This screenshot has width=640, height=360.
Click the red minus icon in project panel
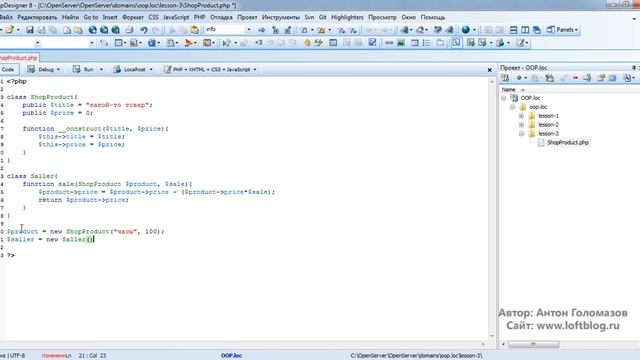coord(576,78)
